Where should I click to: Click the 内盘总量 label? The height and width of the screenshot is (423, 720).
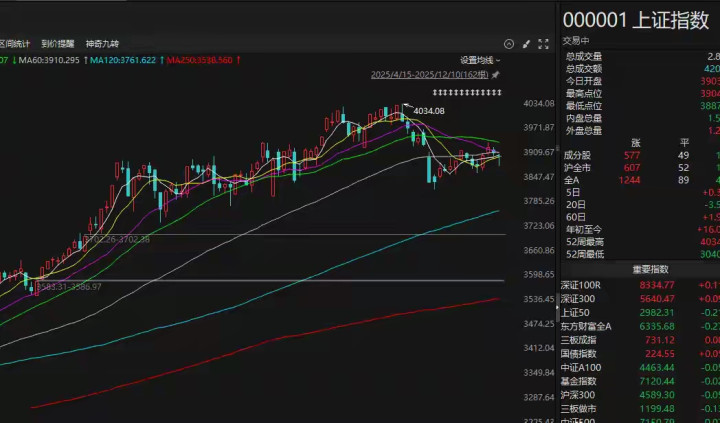click(x=584, y=119)
